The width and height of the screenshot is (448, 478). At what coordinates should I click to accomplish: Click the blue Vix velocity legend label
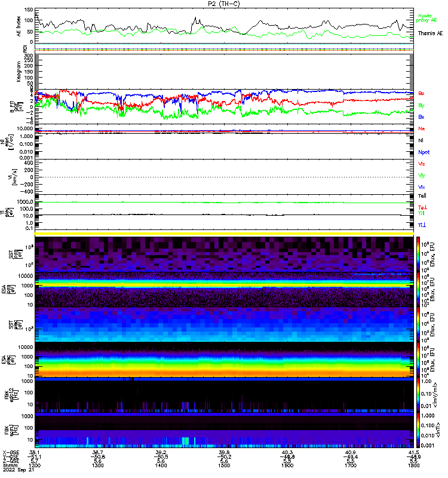coord(421,187)
